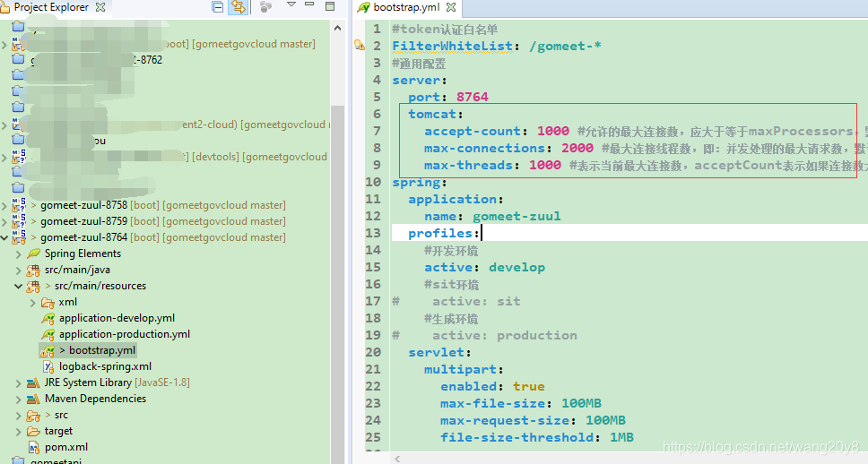Screen dimensions: 868x464
Task: Open the filter/working set icon in Project Explorer
Action: pyautogui.click(x=265, y=7)
